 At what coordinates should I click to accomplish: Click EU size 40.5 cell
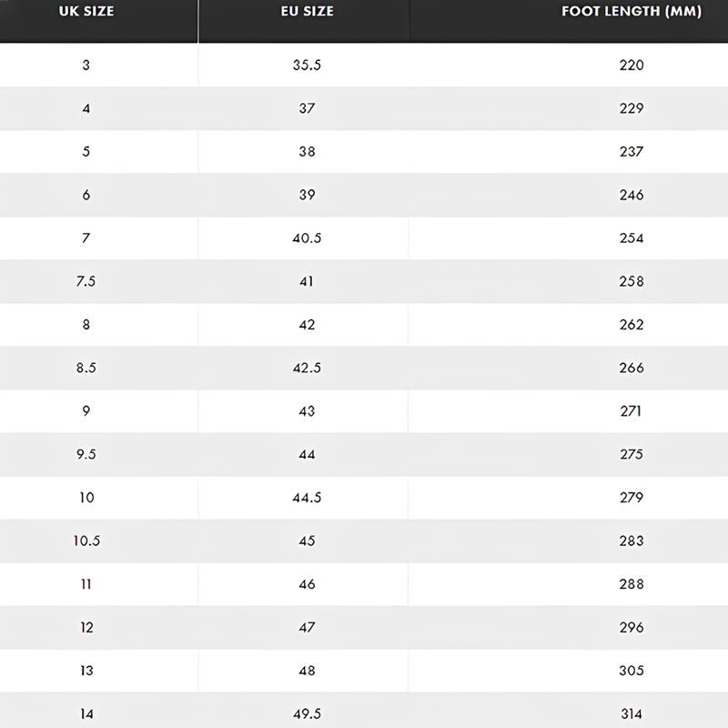pos(307,238)
